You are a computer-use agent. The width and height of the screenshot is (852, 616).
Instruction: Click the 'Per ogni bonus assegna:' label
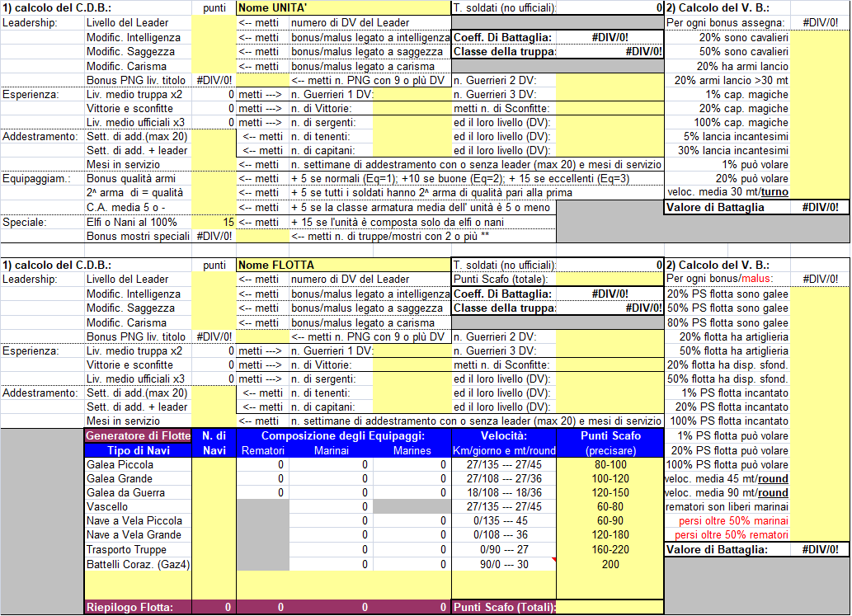pos(725,23)
